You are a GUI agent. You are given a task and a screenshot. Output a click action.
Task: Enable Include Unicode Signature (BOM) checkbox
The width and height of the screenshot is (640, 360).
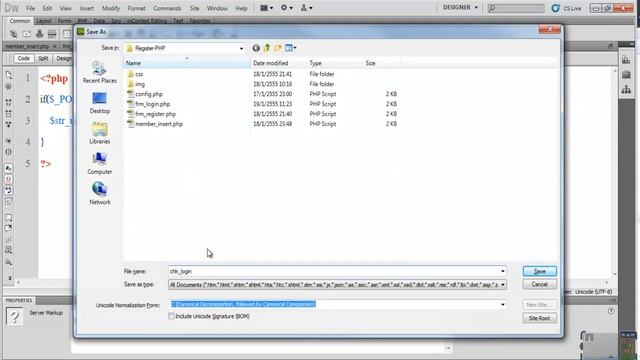pyautogui.click(x=171, y=316)
